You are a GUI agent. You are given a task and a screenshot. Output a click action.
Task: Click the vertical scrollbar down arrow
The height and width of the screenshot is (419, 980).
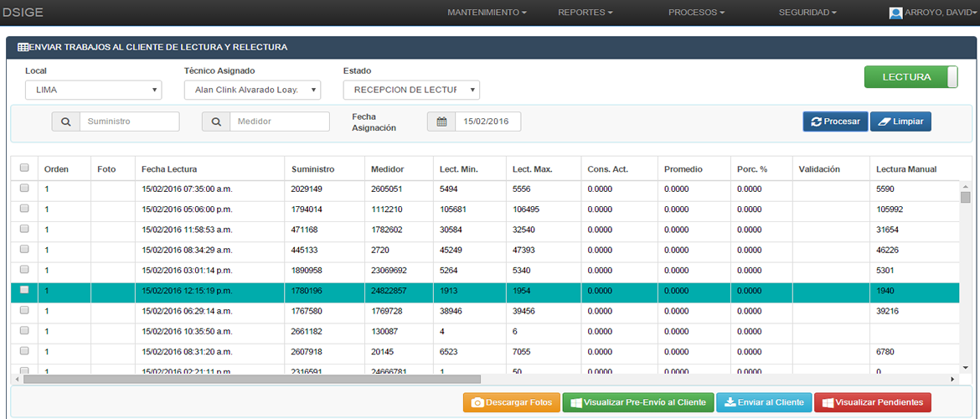tap(966, 367)
